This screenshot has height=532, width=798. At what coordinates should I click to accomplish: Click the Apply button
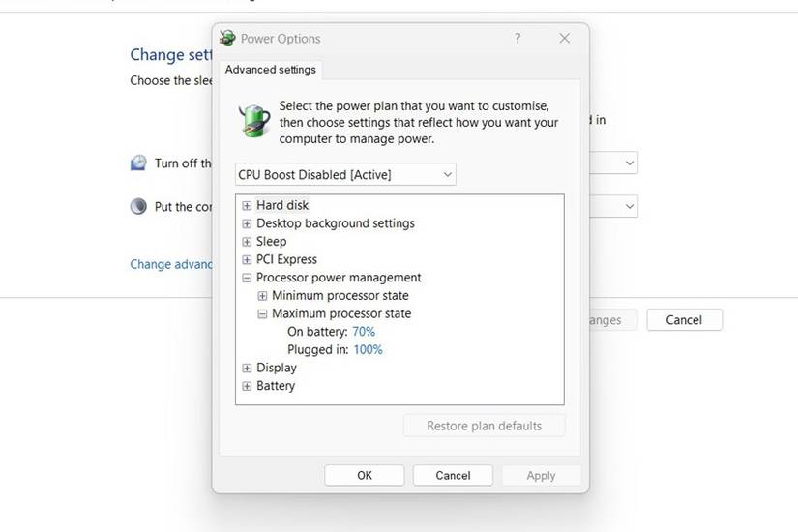[541, 476]
